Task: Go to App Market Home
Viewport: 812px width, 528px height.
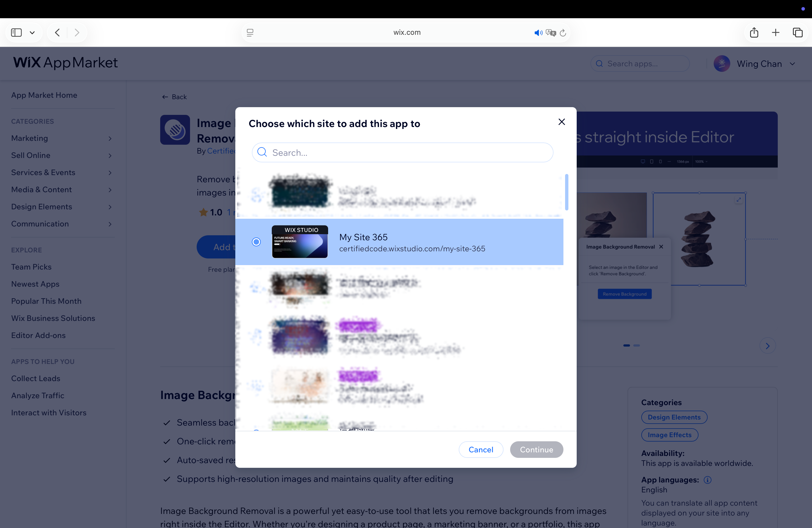Action: 44,95
